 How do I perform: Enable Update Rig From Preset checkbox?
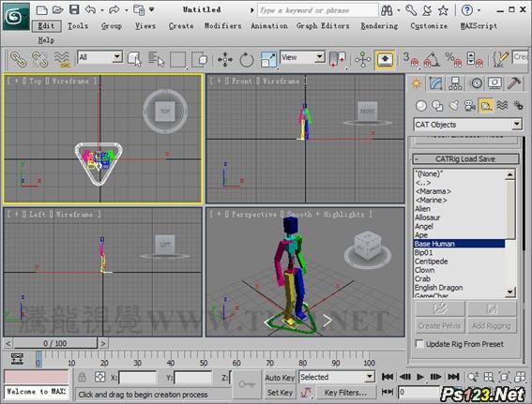(419, 344)
